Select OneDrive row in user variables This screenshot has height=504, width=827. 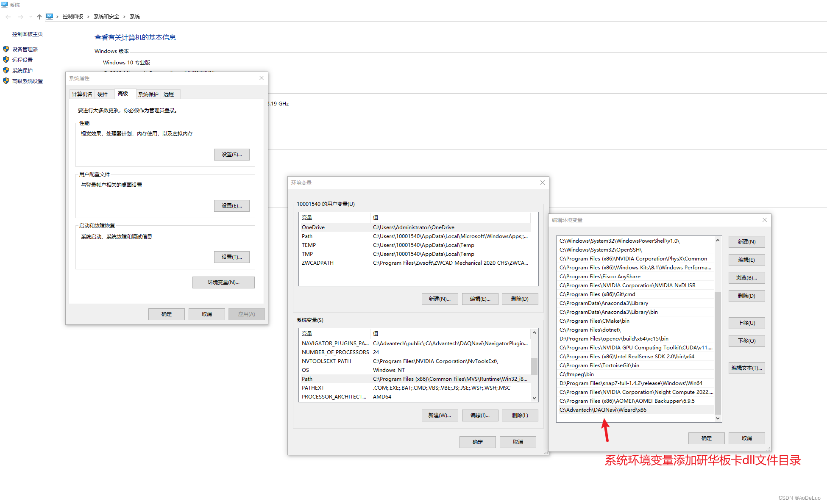[x=415, y=227]
